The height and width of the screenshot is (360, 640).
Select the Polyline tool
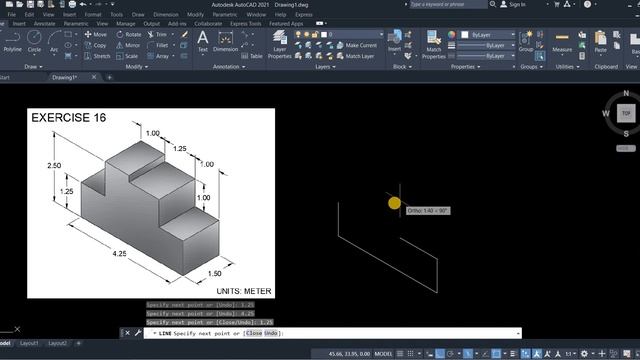pyautogui.click(x=12, y=42)
